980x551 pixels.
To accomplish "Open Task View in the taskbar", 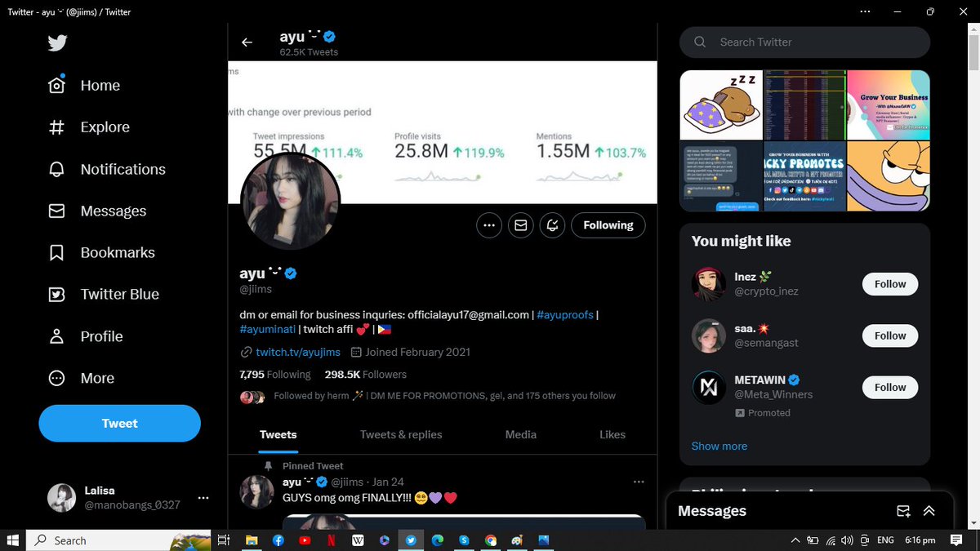I will (223, 540).
